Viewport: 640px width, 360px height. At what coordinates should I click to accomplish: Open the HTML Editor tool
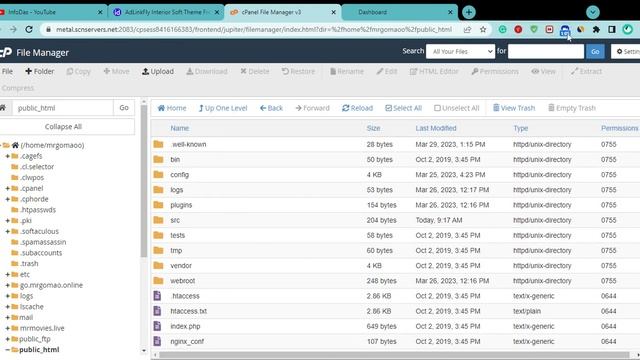point(434,71)
